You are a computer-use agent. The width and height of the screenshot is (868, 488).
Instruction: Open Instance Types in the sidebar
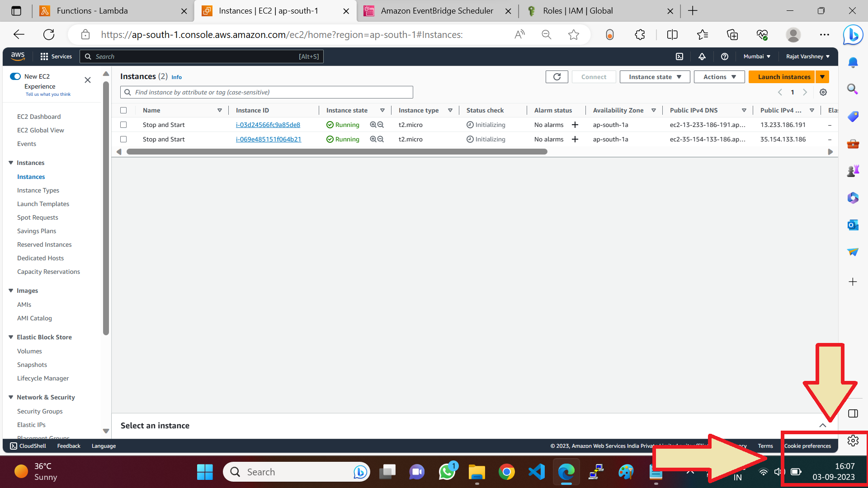(x=38, y=190)
